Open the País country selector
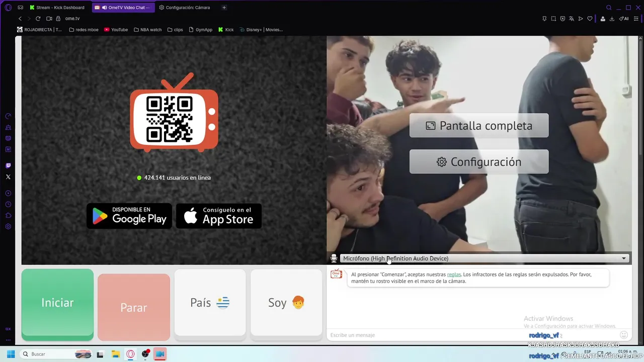The width and height of the screenshot is (644, 362). (210, 303)
